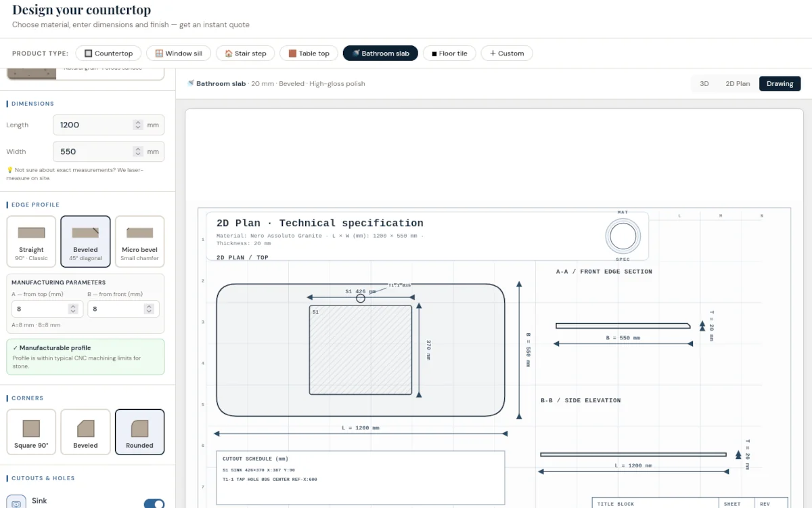
Task: Adjust the Width stepper arrows
Action: click(138, 152)
